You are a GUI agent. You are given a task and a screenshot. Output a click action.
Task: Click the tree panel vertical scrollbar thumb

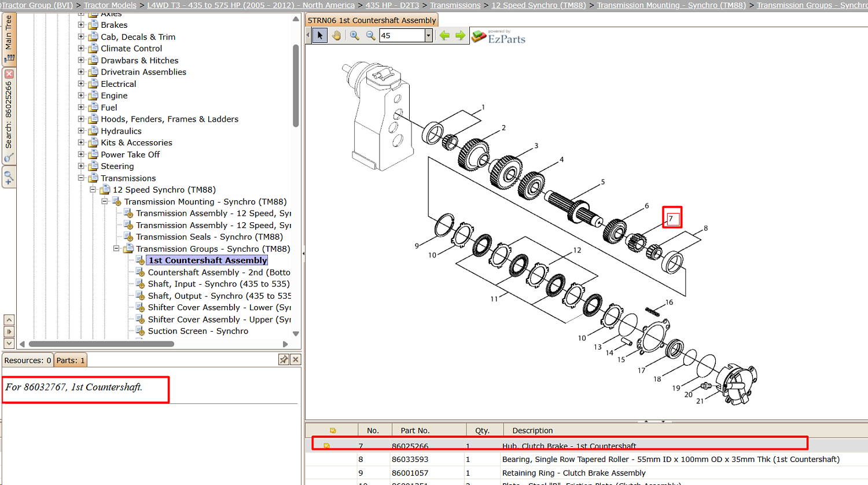(x=296, y=86)
